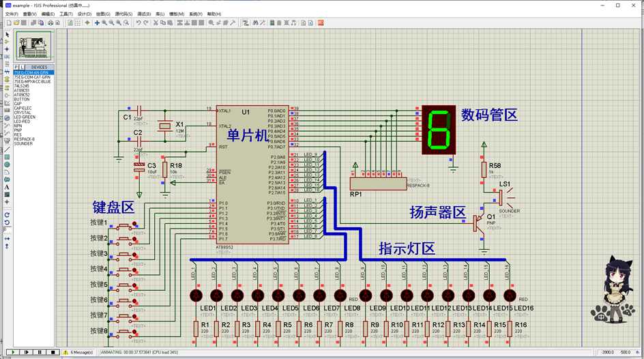
Task: Open the 模板(M) menu
Action: [x=177, y=14]
